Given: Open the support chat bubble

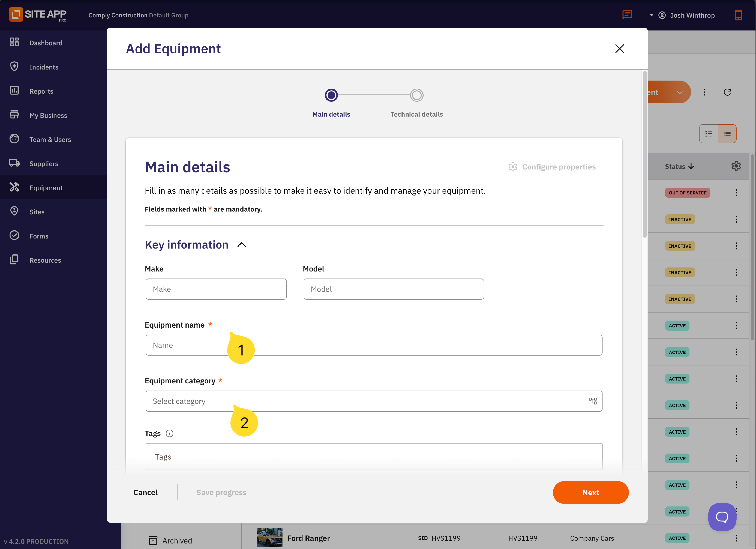Looking at the screenshot, I should coord(722,517).
